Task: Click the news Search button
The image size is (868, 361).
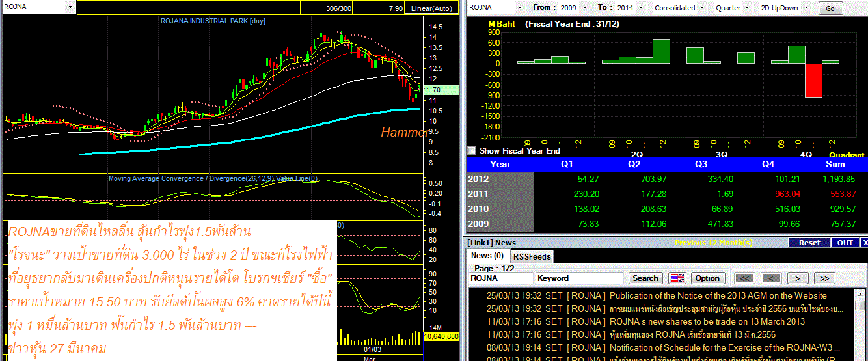Action: pyautogui.click(x=645, y=278)
